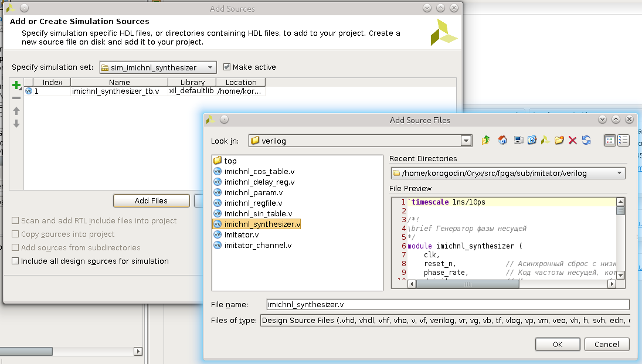
Task: Click the Library column header
Action: pyautogui.click(x=192, y=82)
